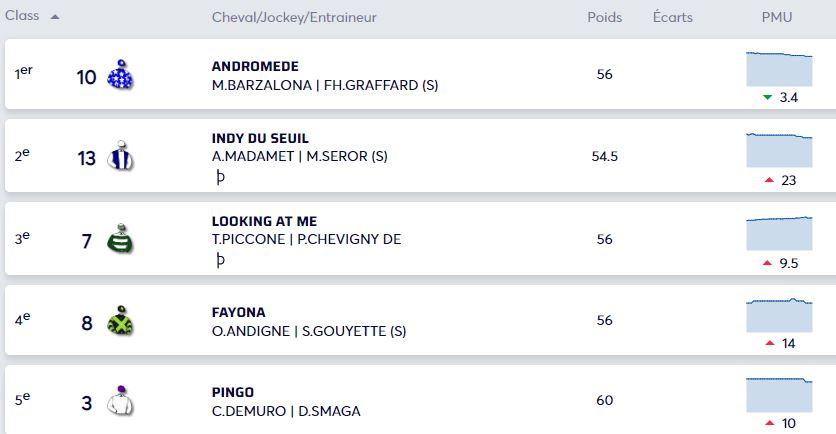Screen dimensions: 836x434
Task: Open horse PINGO details
Action: coord(232,392)
